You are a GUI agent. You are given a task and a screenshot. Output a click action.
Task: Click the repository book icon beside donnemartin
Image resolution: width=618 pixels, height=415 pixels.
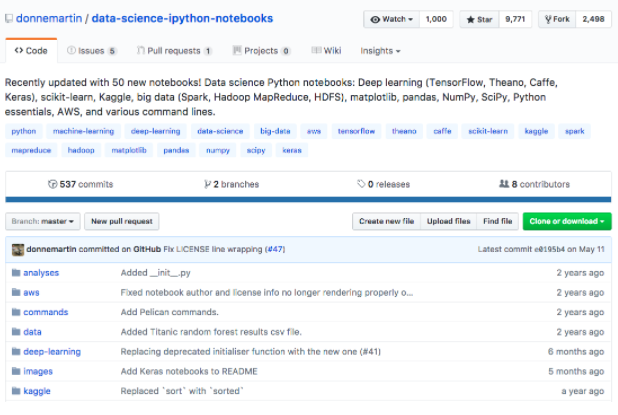[x=9, y=19]
